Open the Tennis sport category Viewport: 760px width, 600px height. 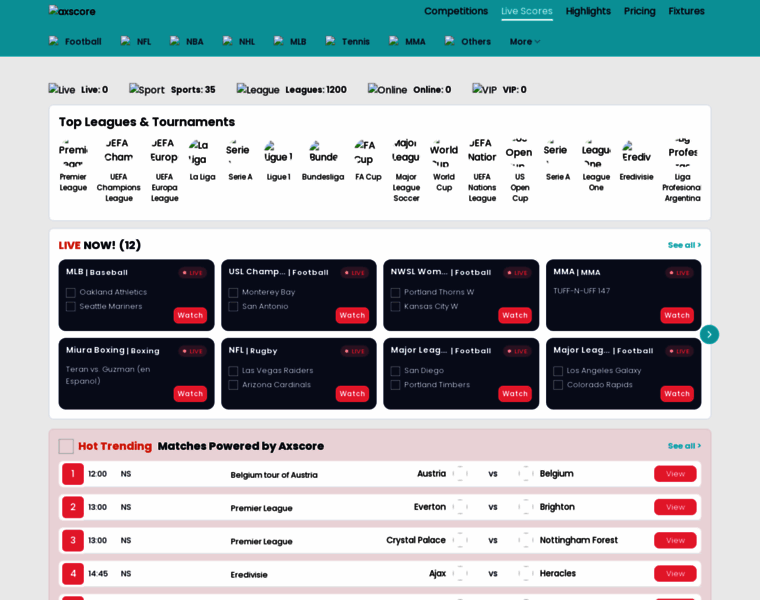pos(348,42)
